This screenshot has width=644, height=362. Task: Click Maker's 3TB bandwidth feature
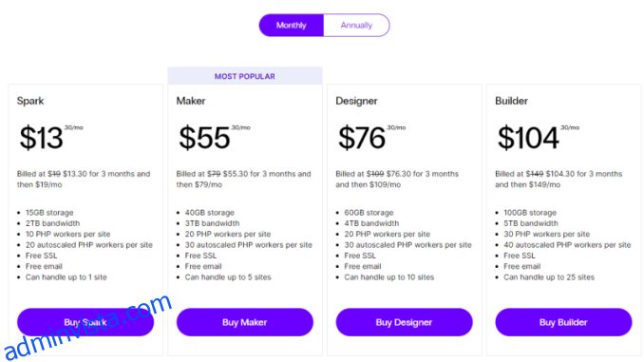tap(212, 223)
